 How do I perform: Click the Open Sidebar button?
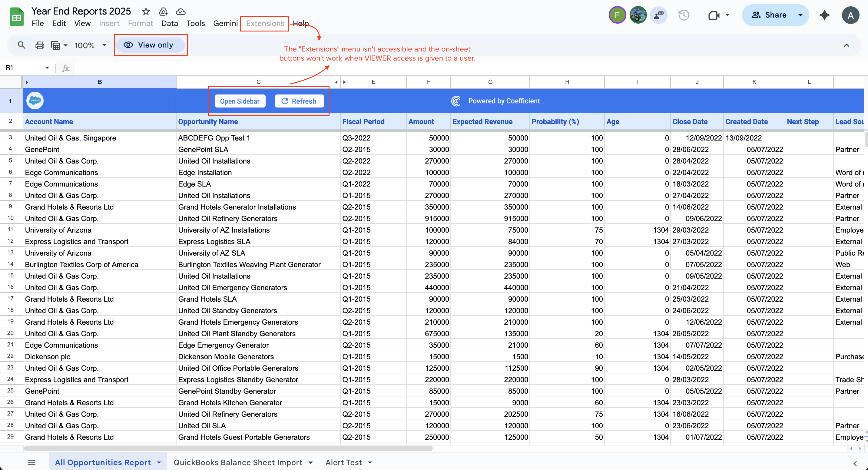[x=240, y=101]
